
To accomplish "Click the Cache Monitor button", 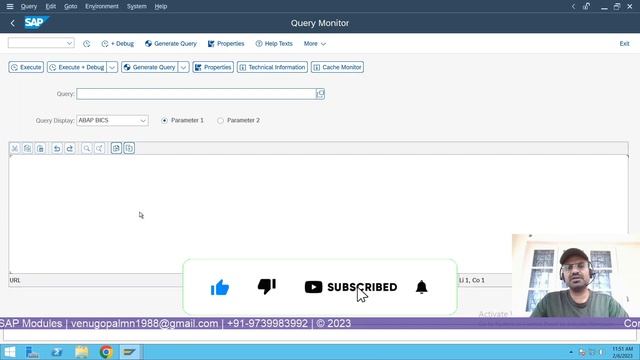I will tap(337, 67).
